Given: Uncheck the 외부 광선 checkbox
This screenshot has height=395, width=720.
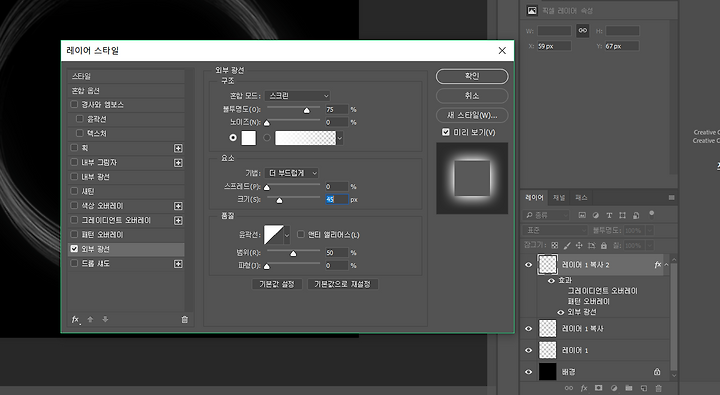Looking at the screenshot, I should tap(74, 248).
